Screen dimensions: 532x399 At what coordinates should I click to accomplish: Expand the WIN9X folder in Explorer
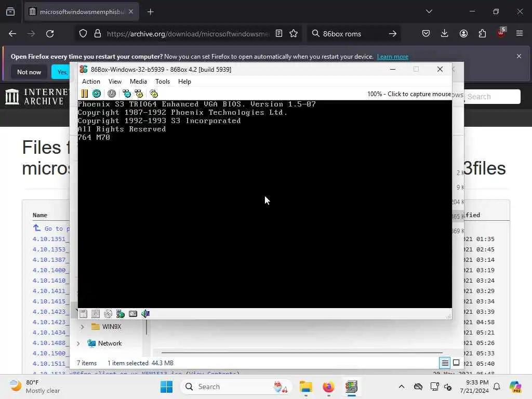[x=82, y=327]
